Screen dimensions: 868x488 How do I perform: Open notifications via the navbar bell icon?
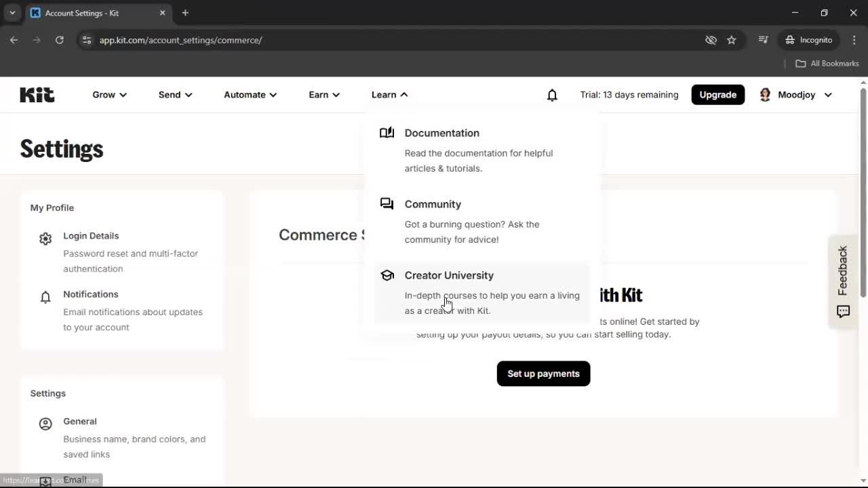coord(552,95)
